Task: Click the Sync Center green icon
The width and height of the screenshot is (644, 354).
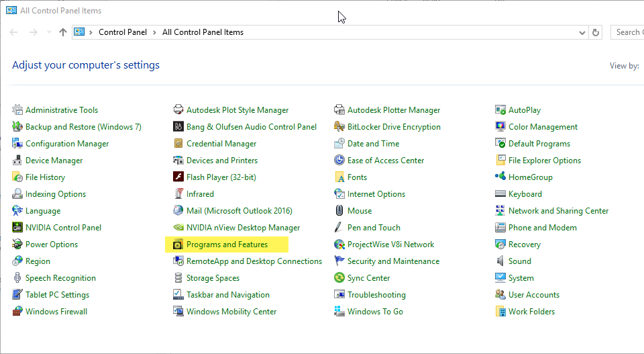Action: click(339, 278)
